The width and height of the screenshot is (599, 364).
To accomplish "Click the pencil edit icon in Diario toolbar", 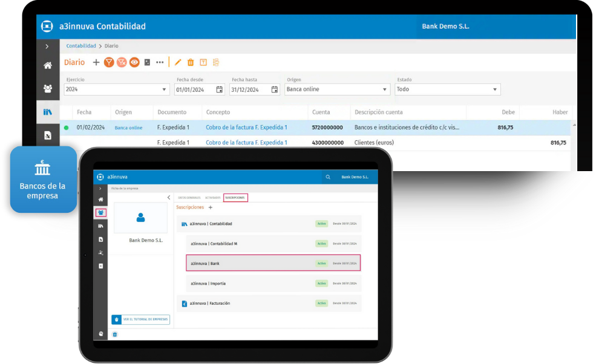I will coord(178,62).
